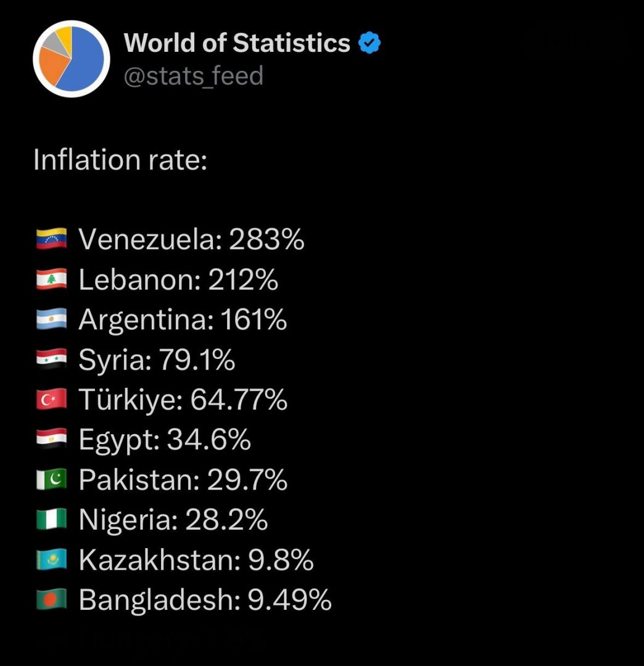
Task: Click the 'Türkiye: 64.77%' text line
Action: [x=183, y=400]
